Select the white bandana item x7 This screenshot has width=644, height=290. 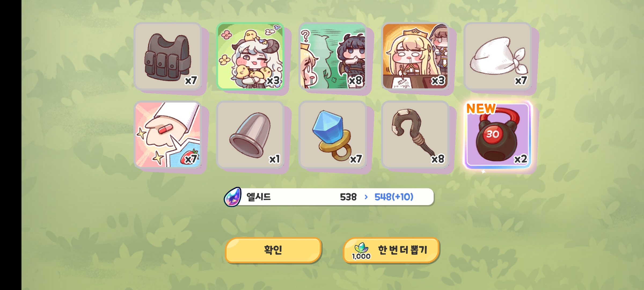click(498, 56)
